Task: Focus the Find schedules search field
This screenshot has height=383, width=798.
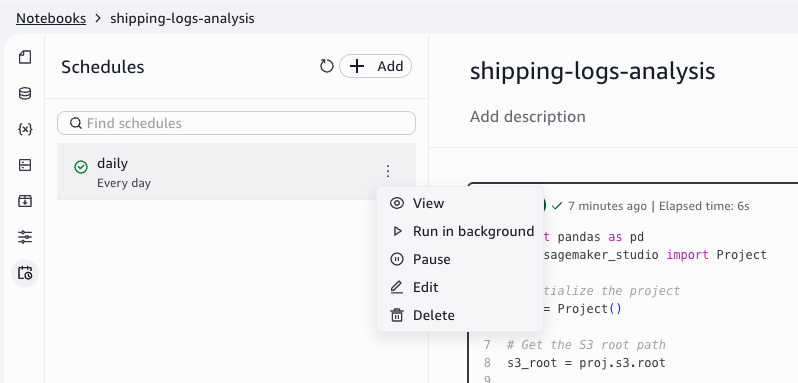Action: (236, 123)
